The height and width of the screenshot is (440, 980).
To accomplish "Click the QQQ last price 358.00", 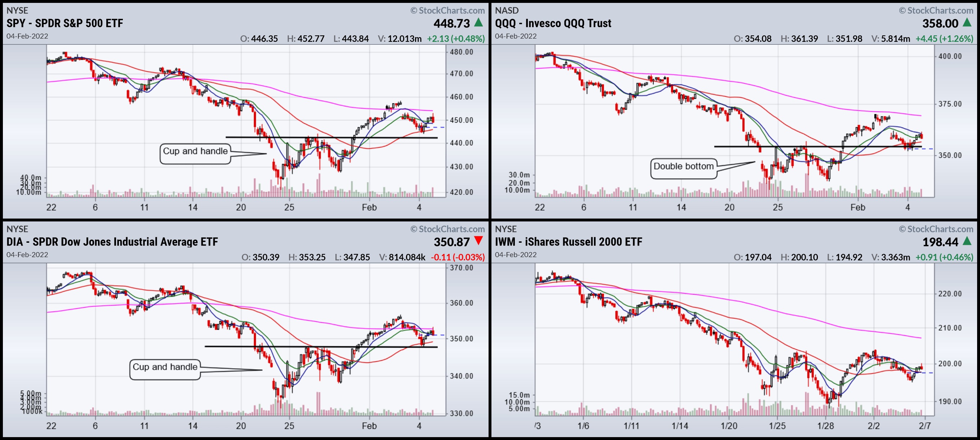I will [940, 23].
